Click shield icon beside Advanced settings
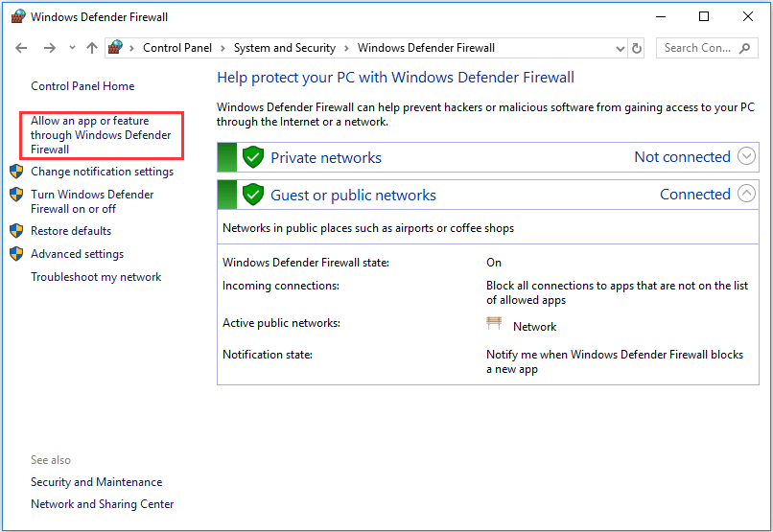 tap(16, 254)
